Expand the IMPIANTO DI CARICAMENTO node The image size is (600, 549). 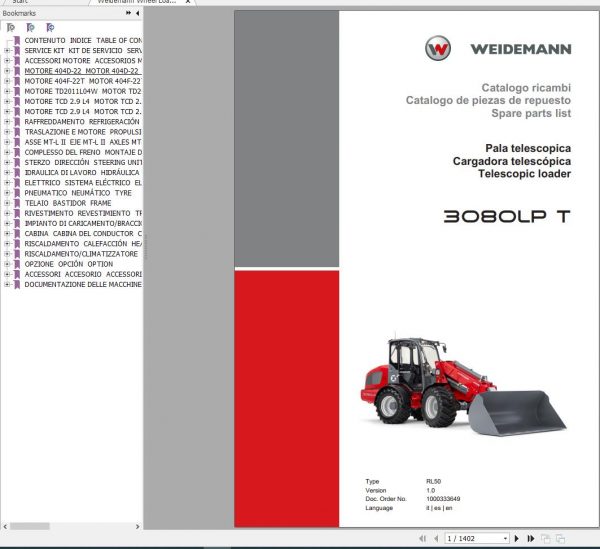click(7, 223)
